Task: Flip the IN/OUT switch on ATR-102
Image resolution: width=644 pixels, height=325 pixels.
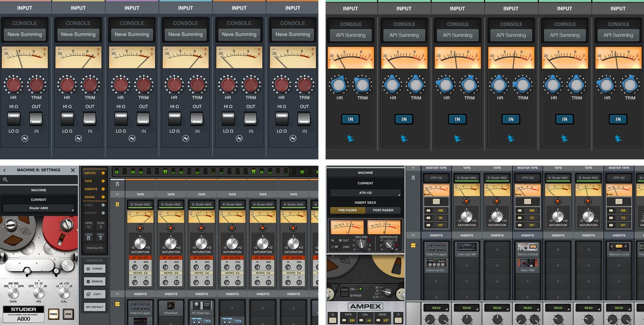Action: click(x=338, y=240)
